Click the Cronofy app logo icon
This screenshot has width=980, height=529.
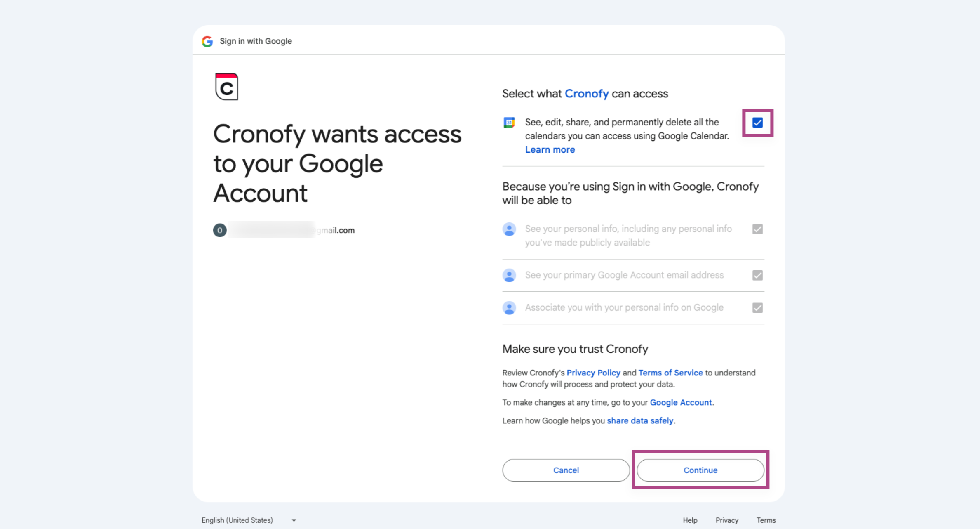(227, 87)
